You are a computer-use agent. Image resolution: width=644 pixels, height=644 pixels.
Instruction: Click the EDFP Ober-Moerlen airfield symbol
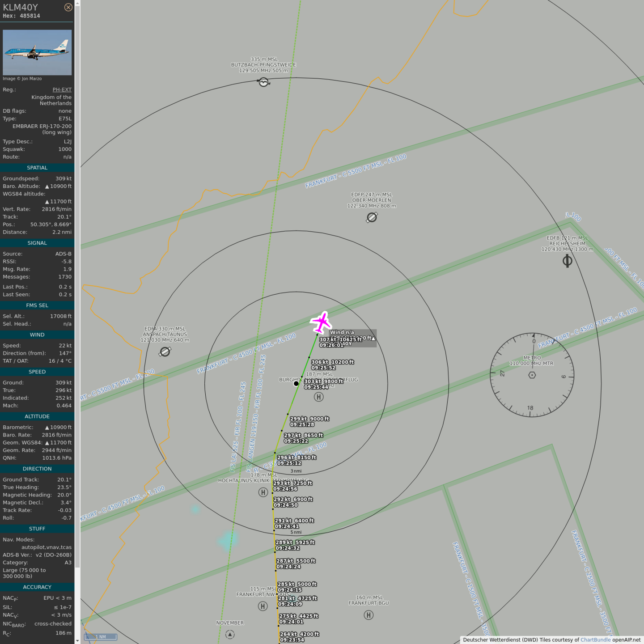point(372,217)
